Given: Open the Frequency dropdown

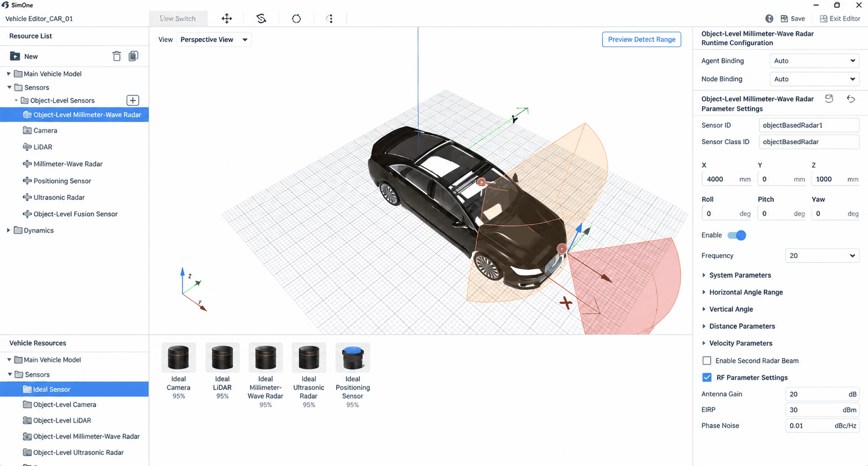Looking at the screenshot, I should click(822, 255).
